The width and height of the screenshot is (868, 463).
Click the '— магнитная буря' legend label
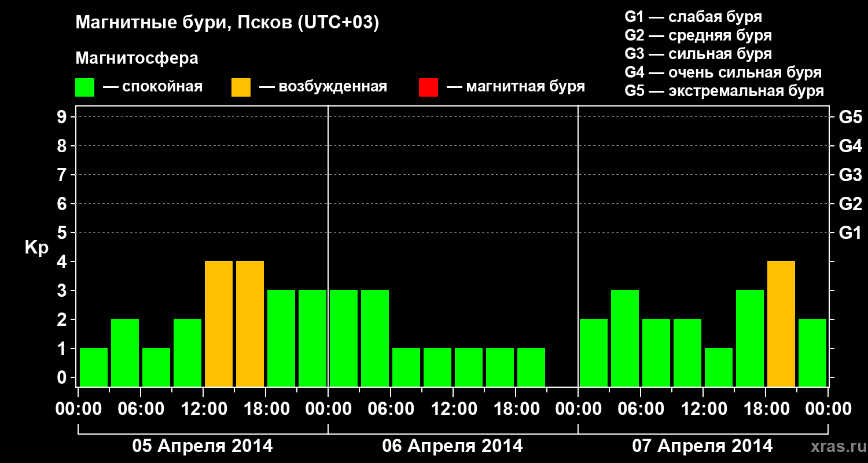click(x=516, y=87)
